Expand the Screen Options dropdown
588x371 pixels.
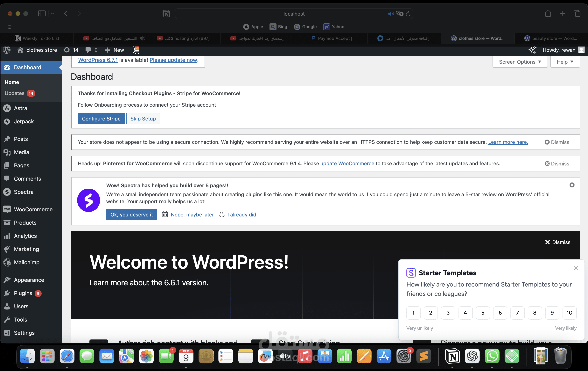click(x=520, y=62)
